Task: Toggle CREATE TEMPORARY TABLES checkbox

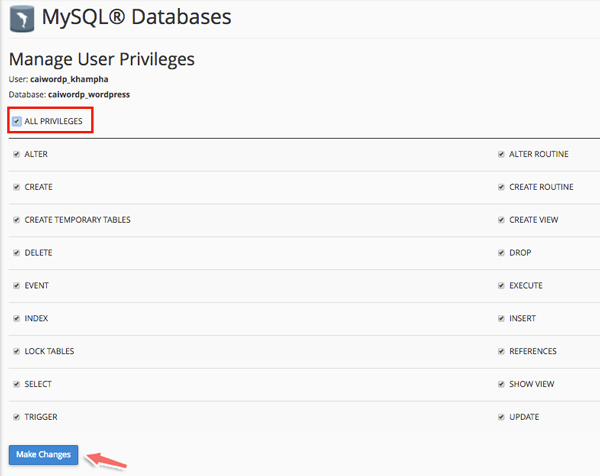Action: (x=16, y=220)
